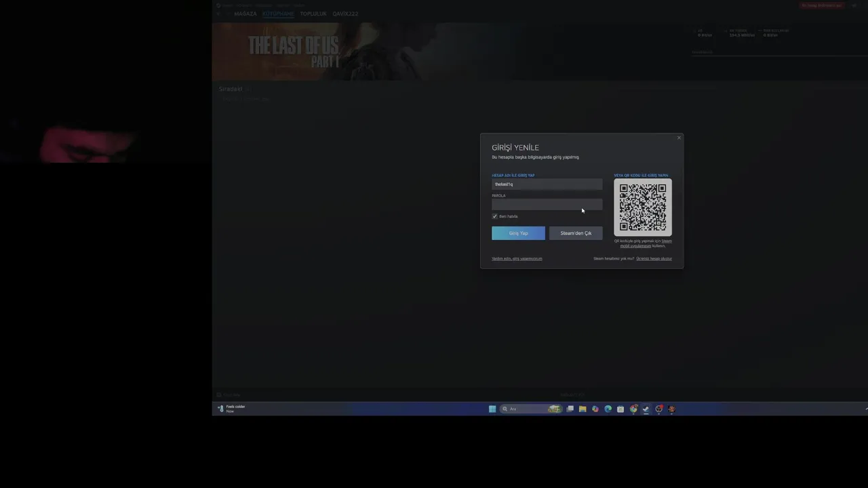Open 'Yardım edin, giriş yapamıyorum' link
Viewport: 868px width, 488px height.
pyautogui.click(x=517, y=258)
